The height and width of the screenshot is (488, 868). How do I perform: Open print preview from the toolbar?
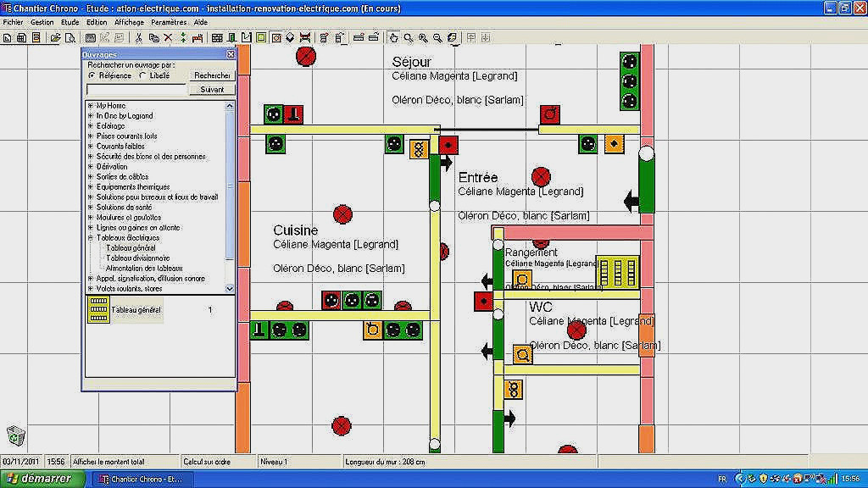(70, 37)
